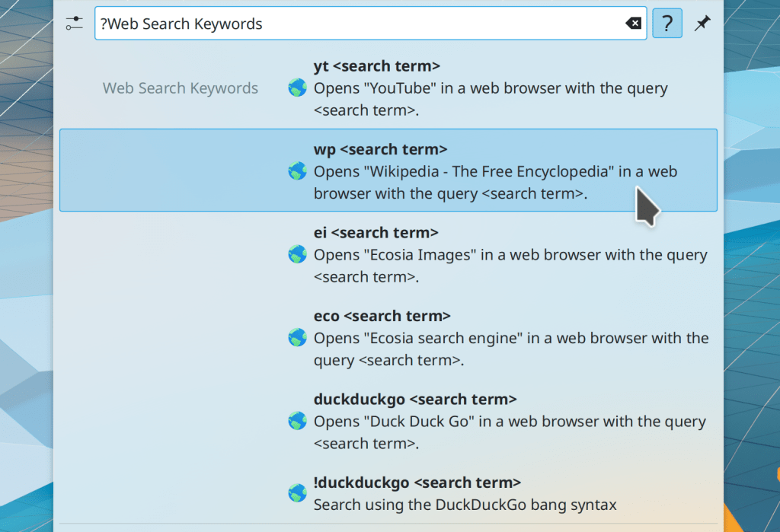Open KRunner settings via the sliders icon
Image resolution: width=780 pixels, height=532 pixels.
click(x=73, y=24)
